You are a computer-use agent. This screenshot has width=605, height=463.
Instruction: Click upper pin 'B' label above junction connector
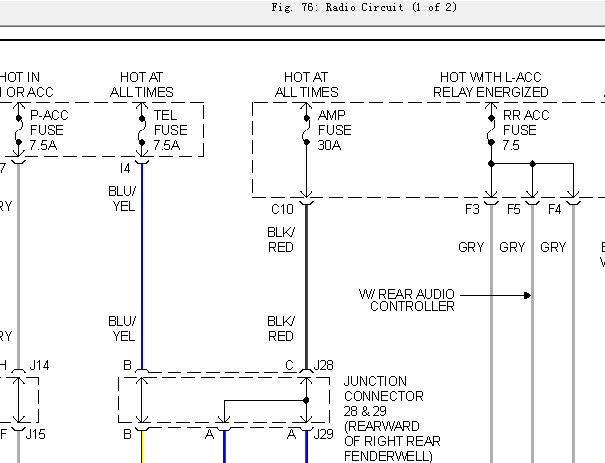127,365
